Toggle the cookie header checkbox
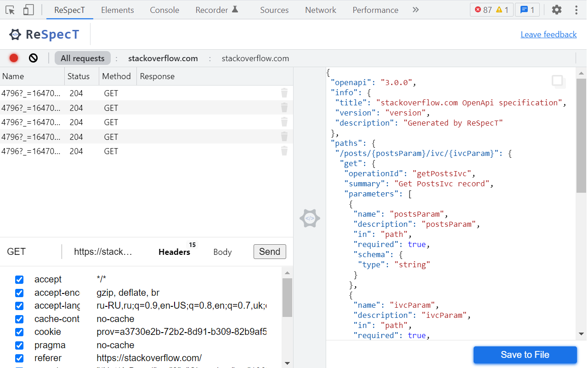Image resolution: width=588 pixels, height=368 pixels. click(19, 332)
